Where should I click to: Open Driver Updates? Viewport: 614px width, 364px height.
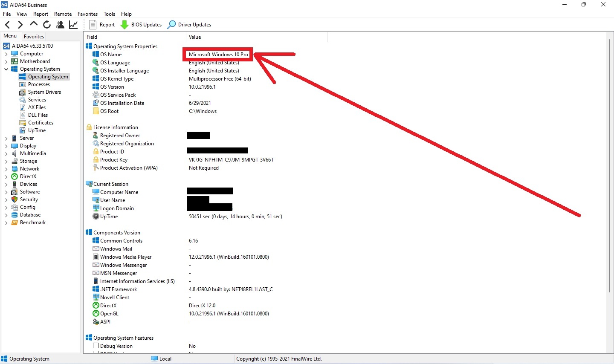(x=189, y=25)
